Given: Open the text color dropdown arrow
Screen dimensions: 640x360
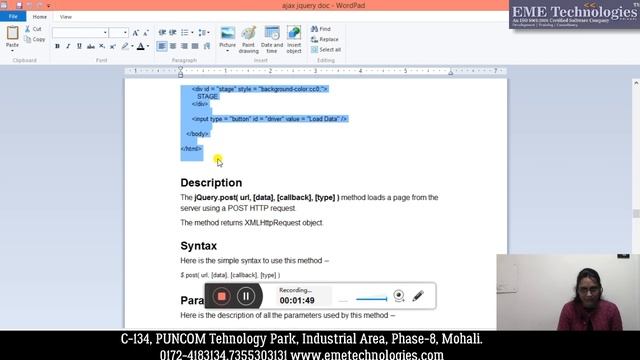Looking at the screenshot, I should [x=148, y=47].
